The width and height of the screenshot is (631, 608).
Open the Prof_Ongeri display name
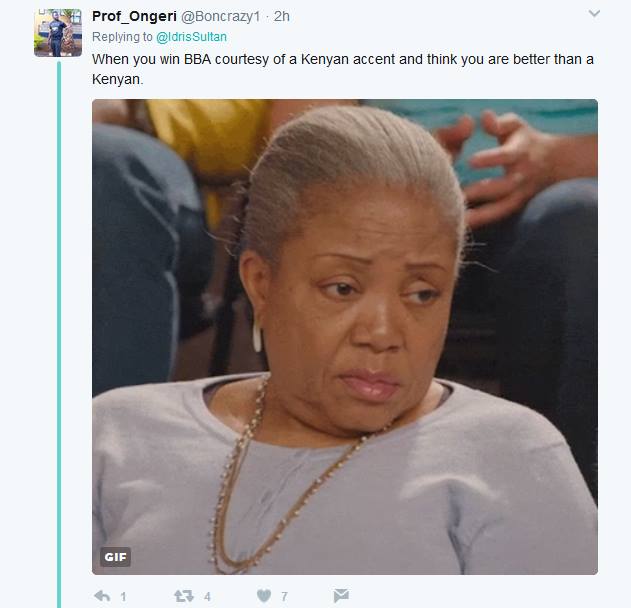(x=134, y=16)
